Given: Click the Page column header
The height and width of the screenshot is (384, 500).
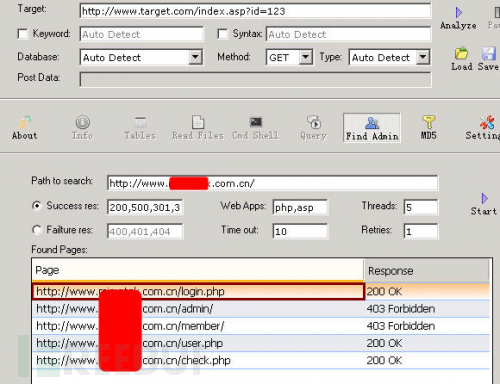Looking at the screenshot, I should [x=198, y=270].
